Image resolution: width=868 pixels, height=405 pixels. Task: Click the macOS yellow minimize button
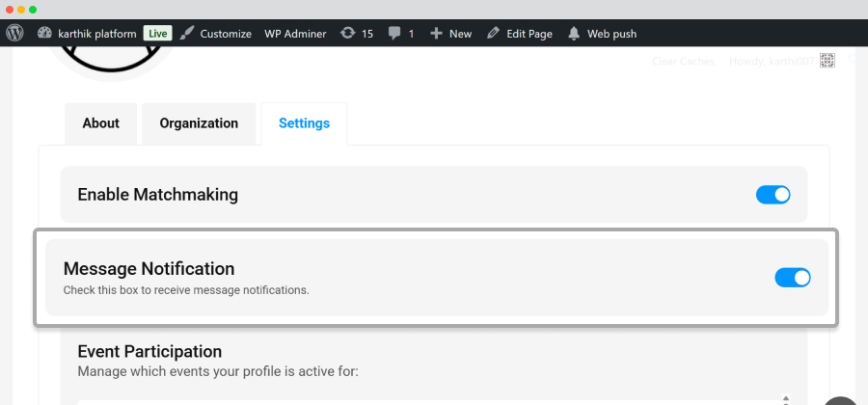(21, 10)
